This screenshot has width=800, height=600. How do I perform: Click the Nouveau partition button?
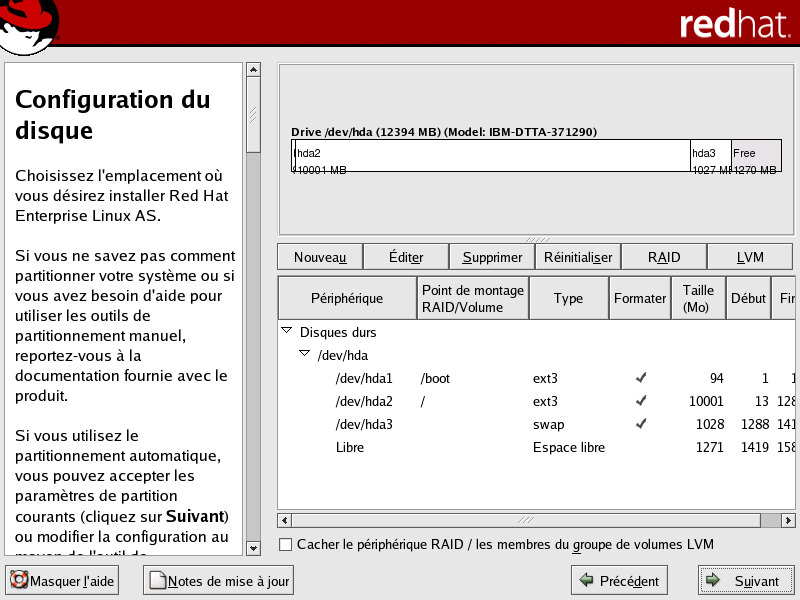(319, 257)
